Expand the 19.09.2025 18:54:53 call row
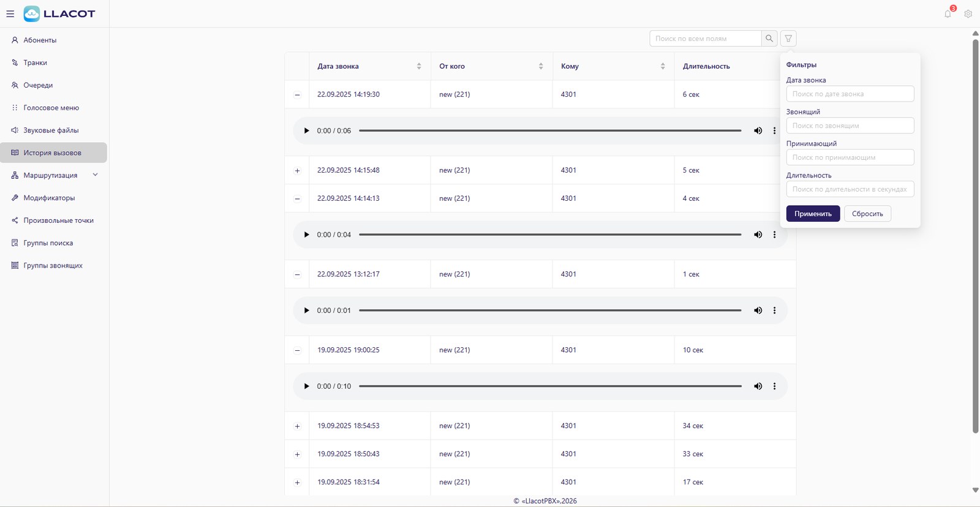 click(297, 426)
